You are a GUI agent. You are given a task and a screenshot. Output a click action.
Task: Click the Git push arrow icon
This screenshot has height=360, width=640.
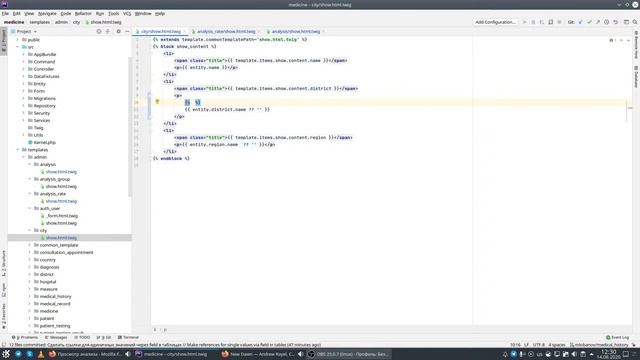point(598,22)
